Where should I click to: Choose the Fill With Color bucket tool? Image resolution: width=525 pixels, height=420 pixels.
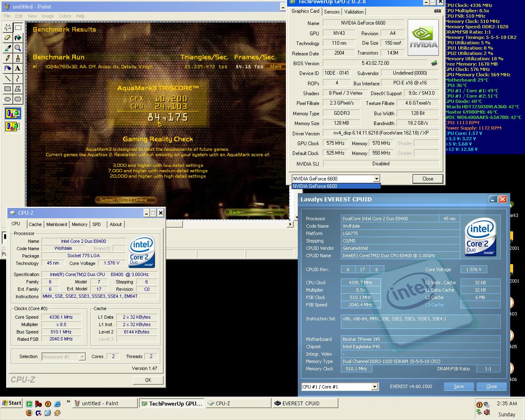pos(18,38)
